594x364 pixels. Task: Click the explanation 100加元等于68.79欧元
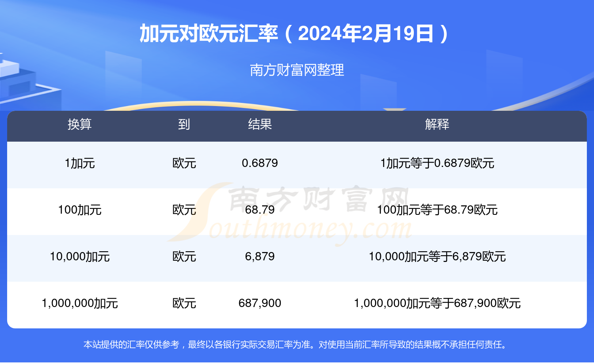coord(437,210)
